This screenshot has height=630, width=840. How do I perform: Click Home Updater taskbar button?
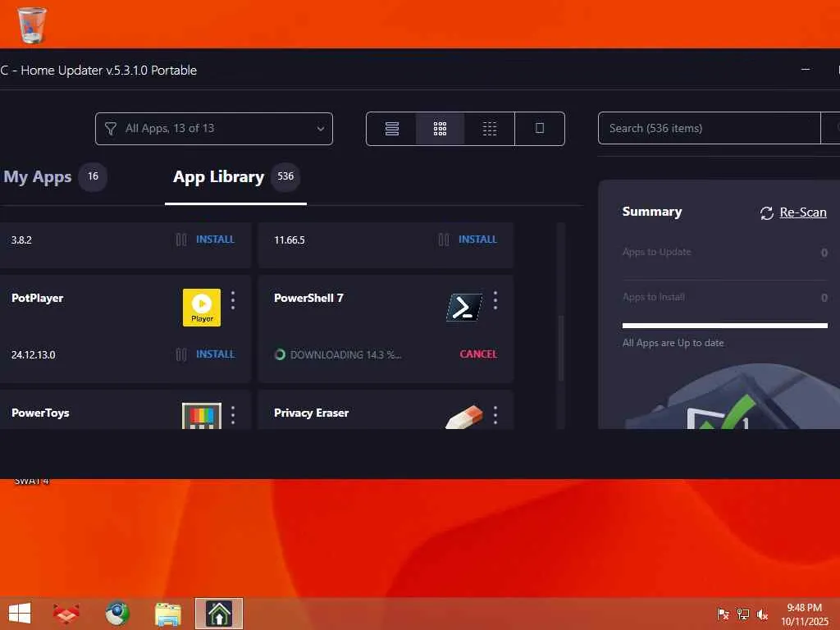tap(218, 614)
